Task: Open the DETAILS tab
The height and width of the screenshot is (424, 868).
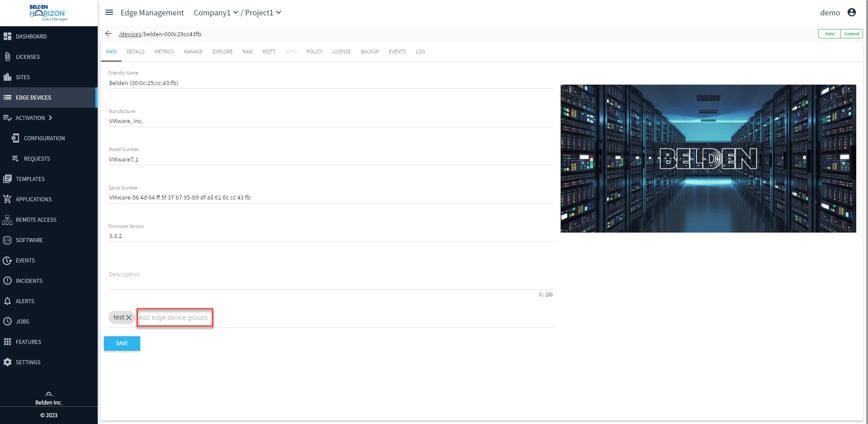Action: (136, 52)
